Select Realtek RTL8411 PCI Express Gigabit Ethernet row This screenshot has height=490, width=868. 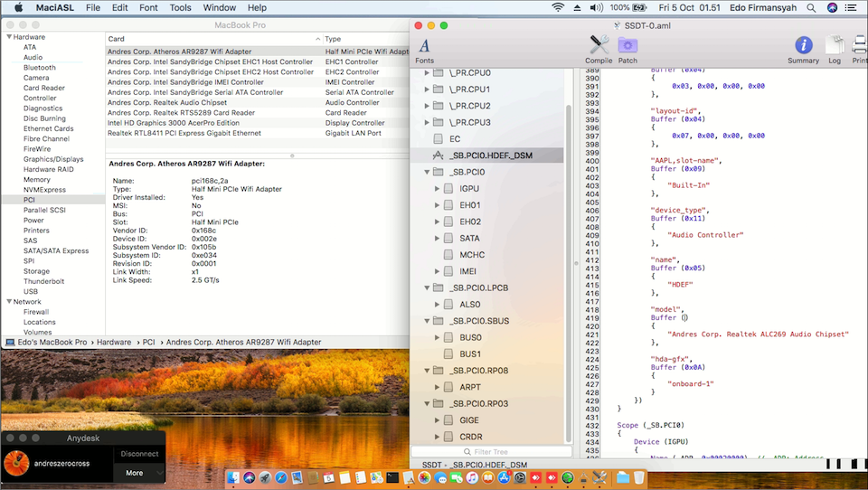pyautogui.click(x=184, y=133)
